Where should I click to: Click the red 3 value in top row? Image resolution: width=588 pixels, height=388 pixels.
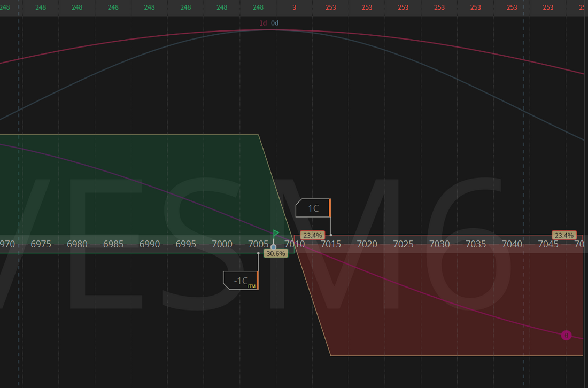[294, 7]
